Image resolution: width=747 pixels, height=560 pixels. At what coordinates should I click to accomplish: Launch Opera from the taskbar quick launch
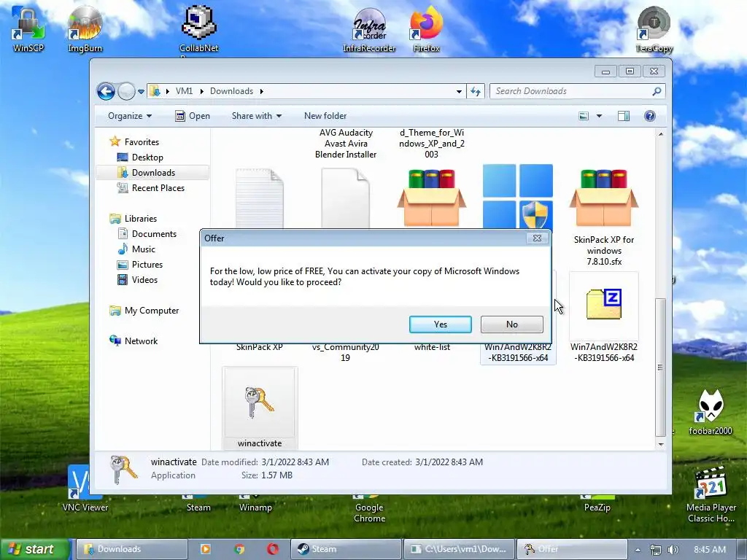[273, 549]
